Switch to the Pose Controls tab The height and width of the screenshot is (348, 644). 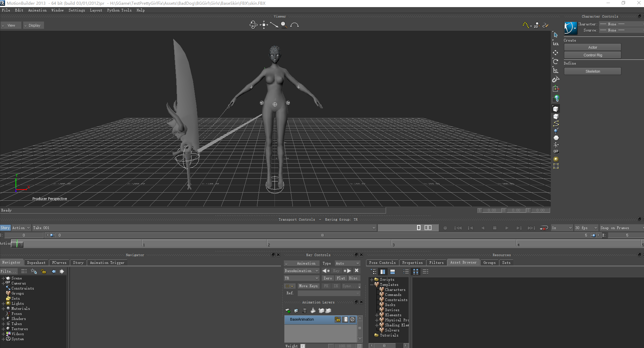pos(382,263)
